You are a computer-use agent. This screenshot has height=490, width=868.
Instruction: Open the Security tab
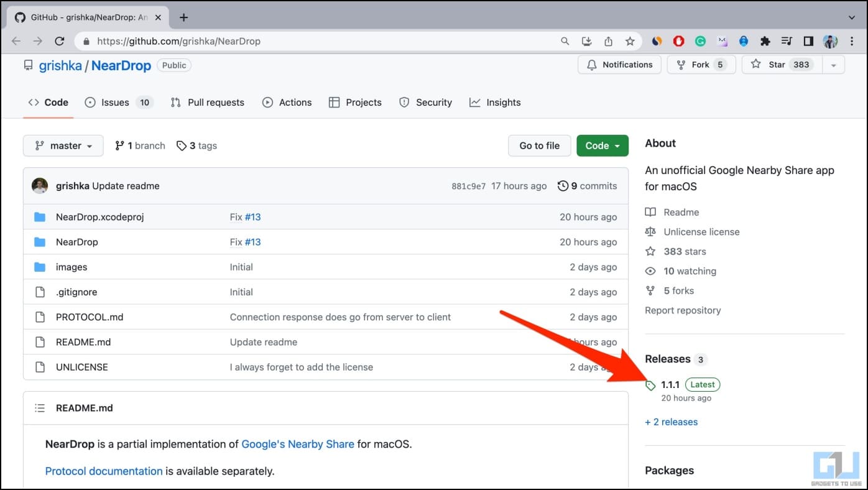[426, 103]
